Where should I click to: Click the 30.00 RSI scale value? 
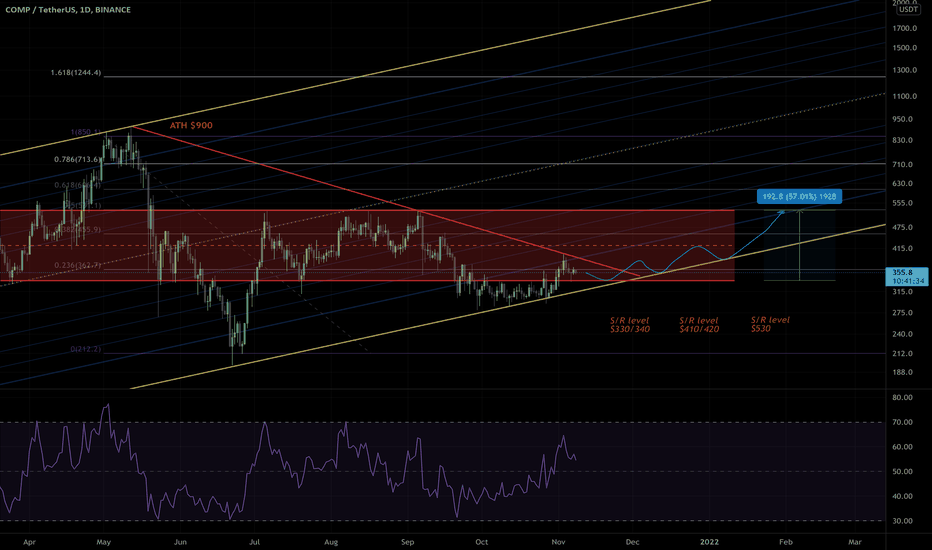(x=903, y=521)
